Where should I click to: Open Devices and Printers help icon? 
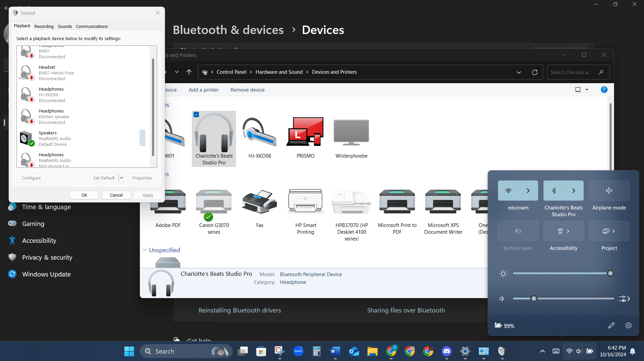click(x=604, y=90)
